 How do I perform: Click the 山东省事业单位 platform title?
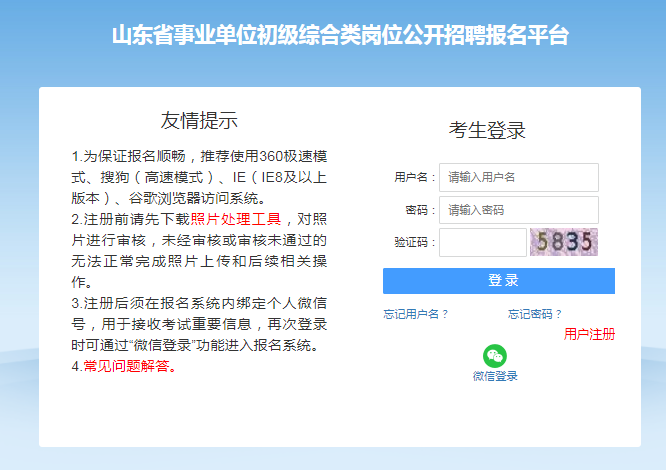click(340, 36)
